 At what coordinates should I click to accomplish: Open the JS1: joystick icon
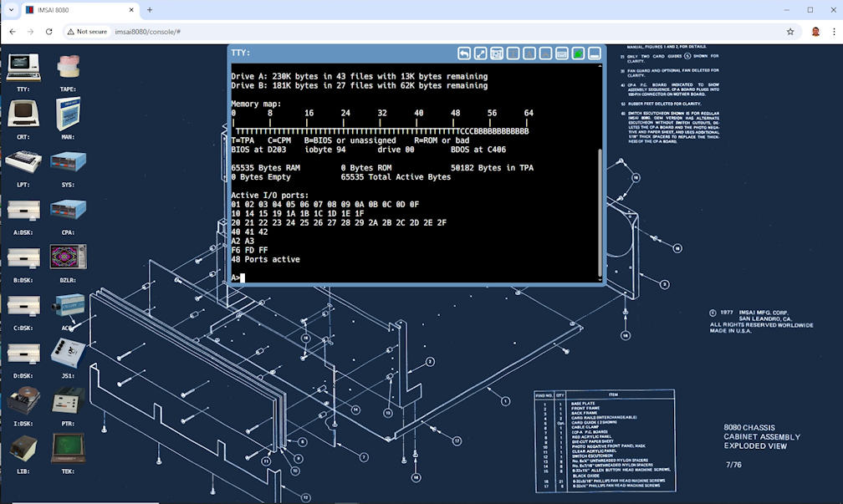[x=68, y=353]
